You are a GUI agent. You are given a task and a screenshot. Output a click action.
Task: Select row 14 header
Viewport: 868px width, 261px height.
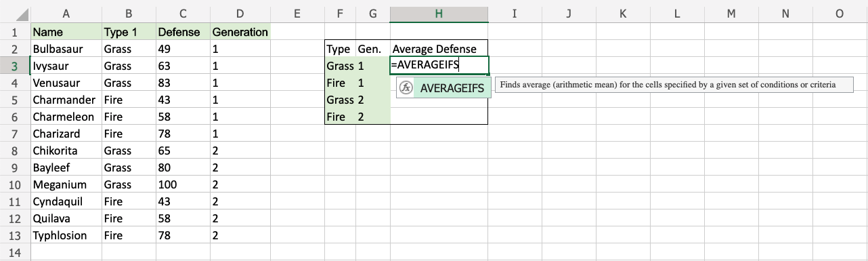(x=14, y=253)
